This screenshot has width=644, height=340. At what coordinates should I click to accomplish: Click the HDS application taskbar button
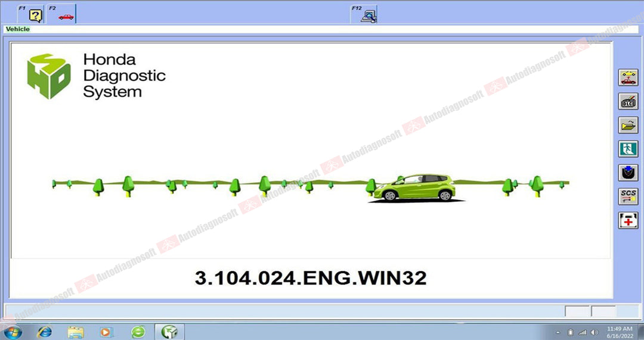tap(169, 332)
